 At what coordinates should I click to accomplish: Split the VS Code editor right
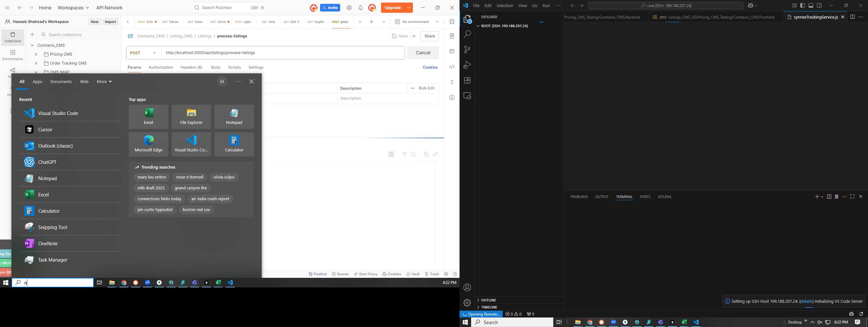pyautogui.click(x=852, y=17)
